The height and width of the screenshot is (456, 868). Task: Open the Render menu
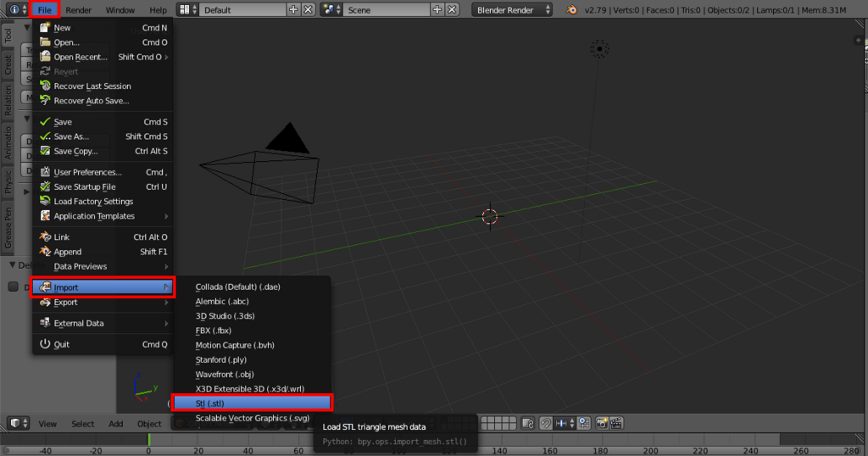79,10
